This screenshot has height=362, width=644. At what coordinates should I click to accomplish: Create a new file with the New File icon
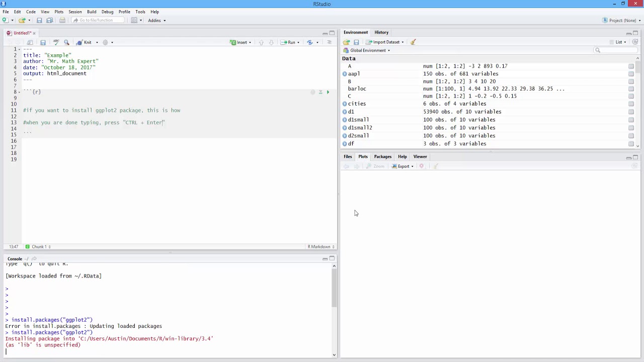pyautogui.click(x=5, y=20)
